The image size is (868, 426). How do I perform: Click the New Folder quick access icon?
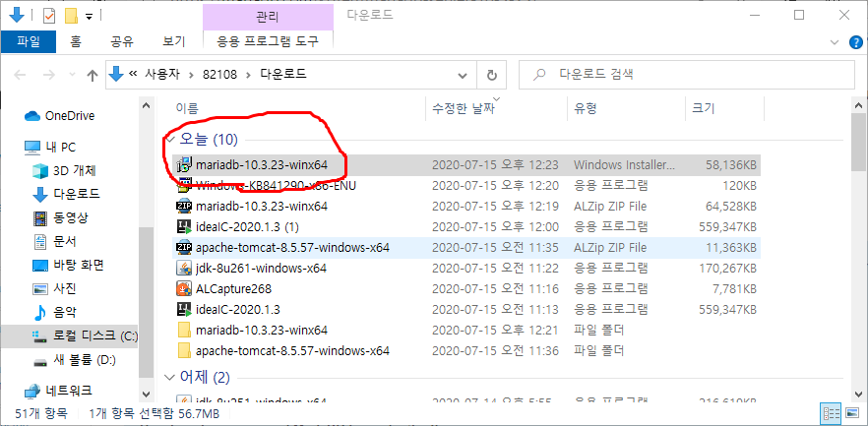pyautogui.click(x=71, y=16)
